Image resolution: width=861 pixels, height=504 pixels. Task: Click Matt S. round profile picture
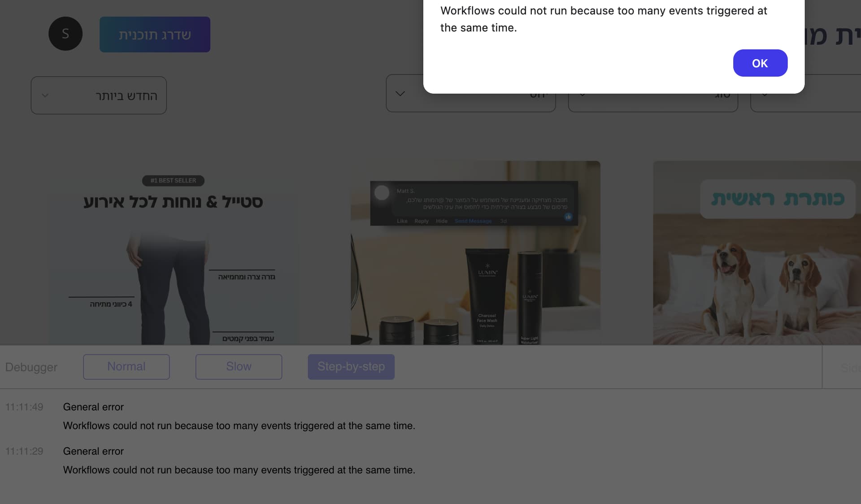[x=382, y=193]
